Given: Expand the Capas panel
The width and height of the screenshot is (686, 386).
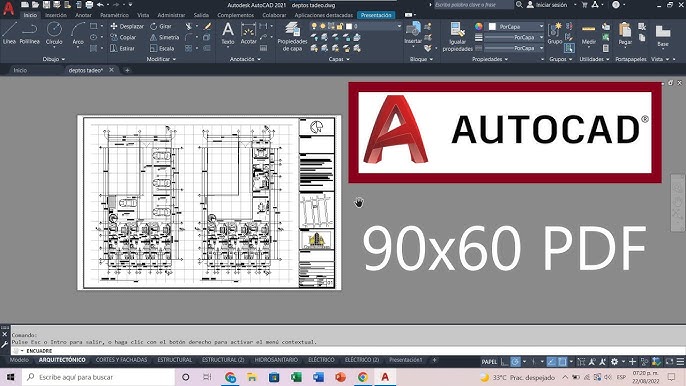Looking at the screenshot, I should coord(339,59).
